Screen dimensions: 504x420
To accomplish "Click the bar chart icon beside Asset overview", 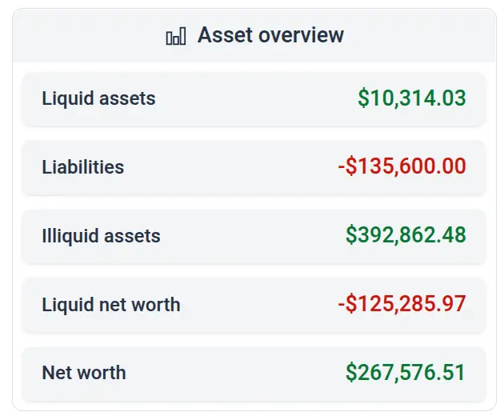I will tap(175, 36).
